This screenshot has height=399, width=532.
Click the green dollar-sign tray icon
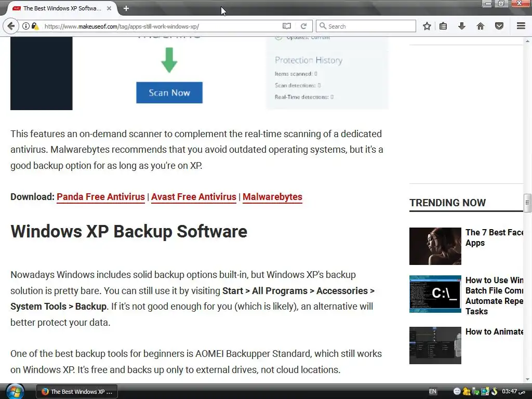(495, 391)
